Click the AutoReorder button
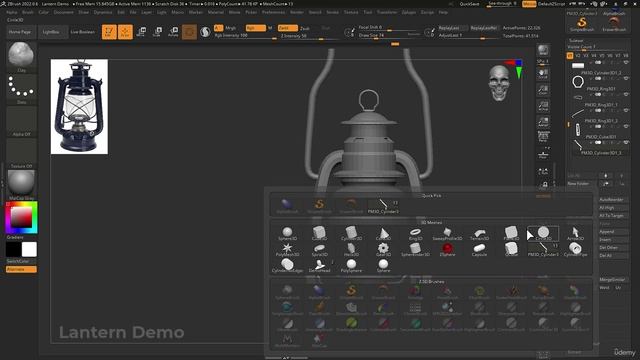The height and width of the screenshot is (360, 640). [x=613, y=200]
